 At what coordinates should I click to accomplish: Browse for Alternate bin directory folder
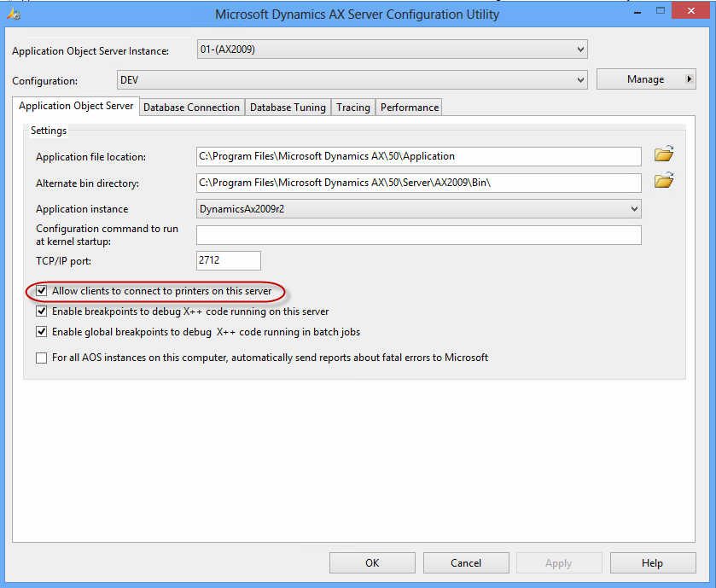click(x=663, y=181)
